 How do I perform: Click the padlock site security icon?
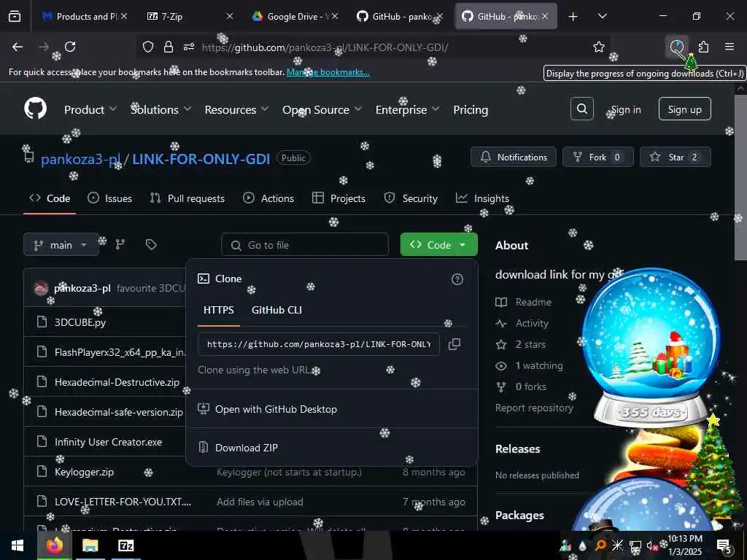point(169,47)
